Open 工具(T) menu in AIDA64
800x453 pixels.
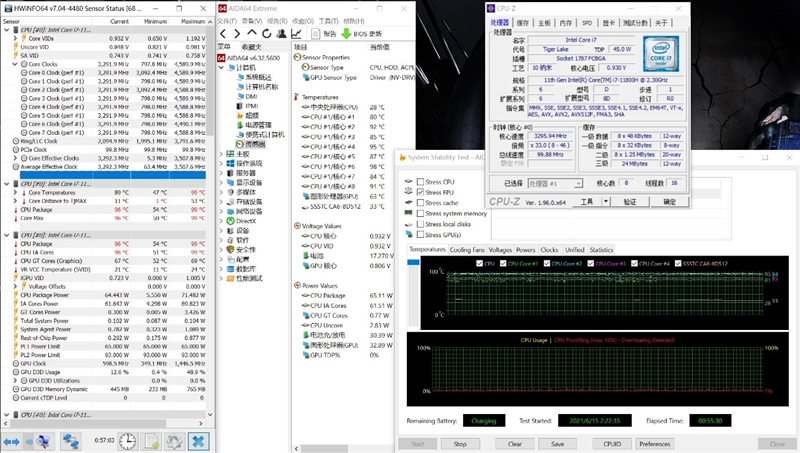pyautogui.click(x=329, y=21)
